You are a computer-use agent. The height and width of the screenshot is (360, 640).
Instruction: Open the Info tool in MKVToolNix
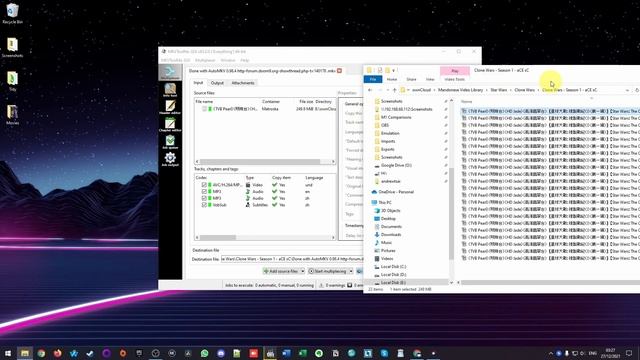point(170,90)
